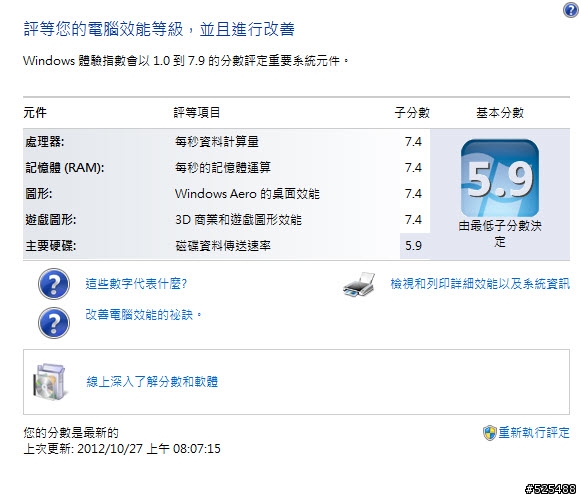
Task: Click the 評等項目 column header
Action: click(x=197, y=112)
